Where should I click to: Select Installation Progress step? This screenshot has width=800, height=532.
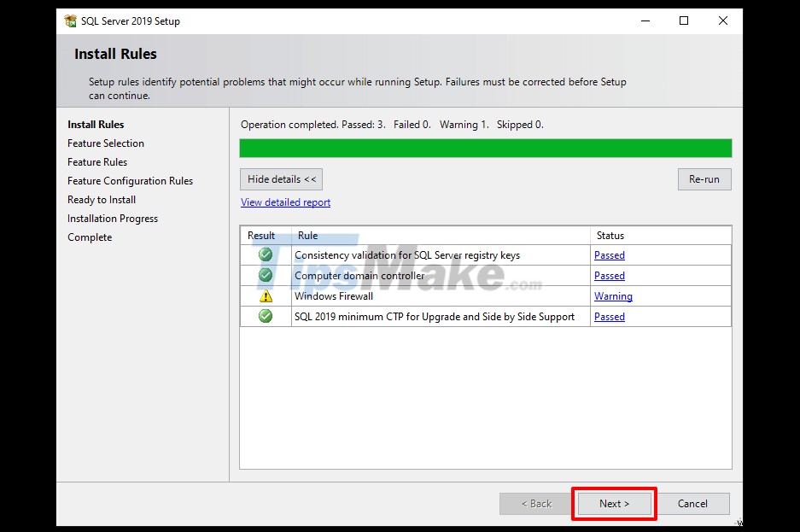[112, 218]
